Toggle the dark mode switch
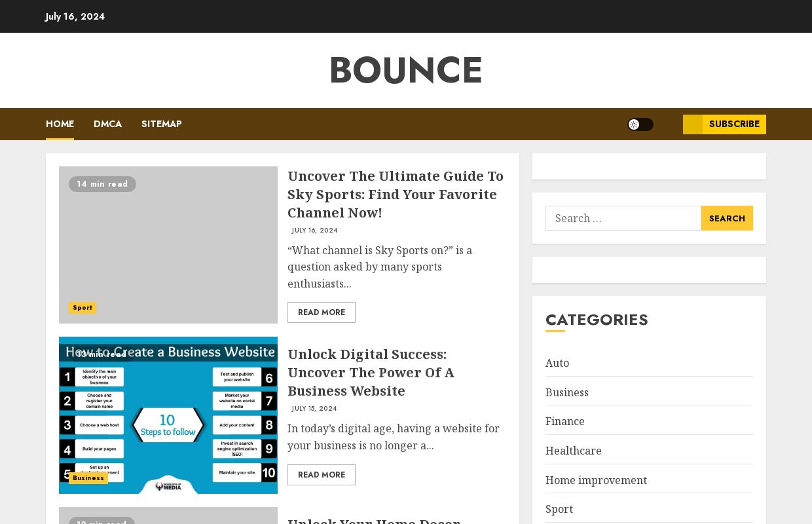 640,124
